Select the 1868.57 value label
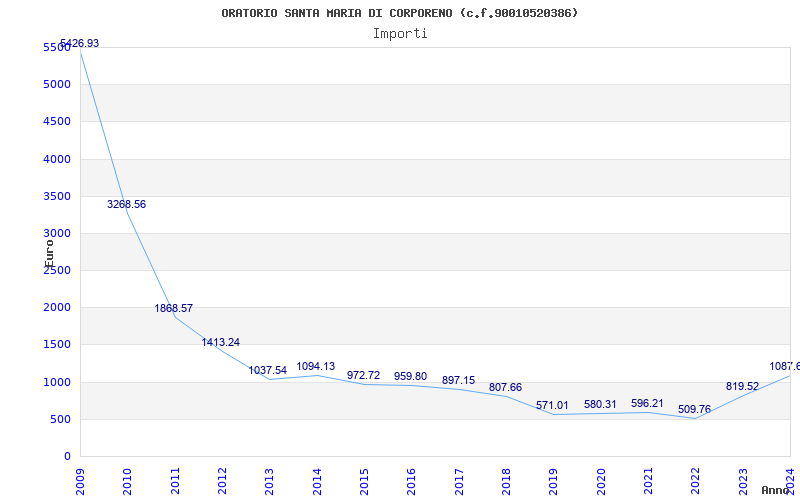This screenshot has width=800, height=500. 173,308
